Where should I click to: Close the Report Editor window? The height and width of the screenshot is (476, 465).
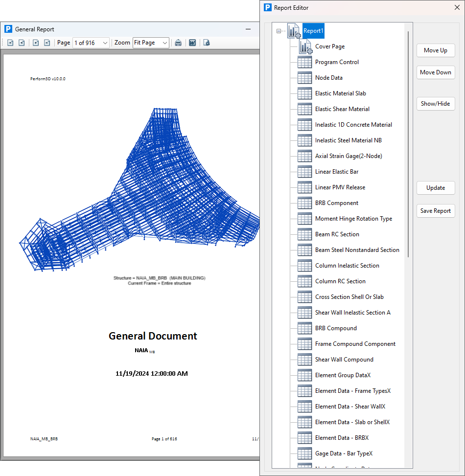(x=457, y=8)
